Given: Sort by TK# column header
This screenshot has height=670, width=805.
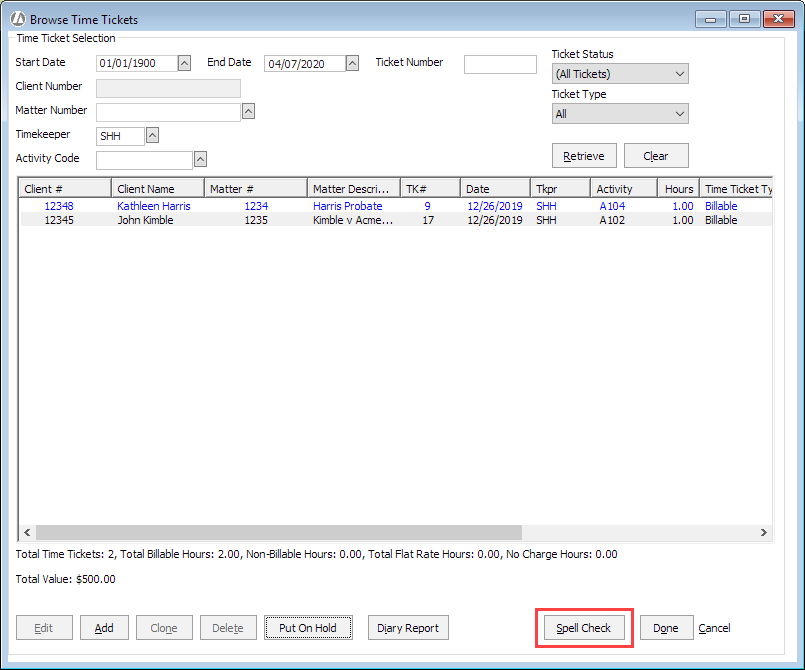Looking at the screenshot, I should pyautogui.click(x=430, y=188).
